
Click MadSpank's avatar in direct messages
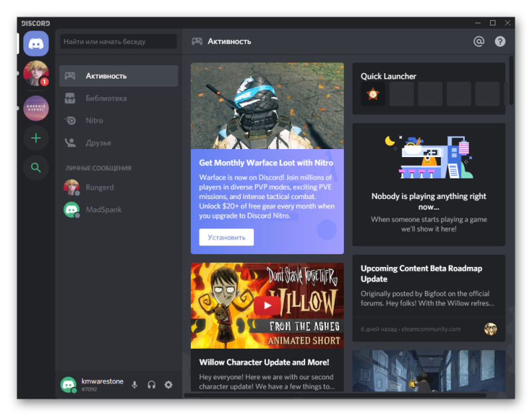click(72, 210)
